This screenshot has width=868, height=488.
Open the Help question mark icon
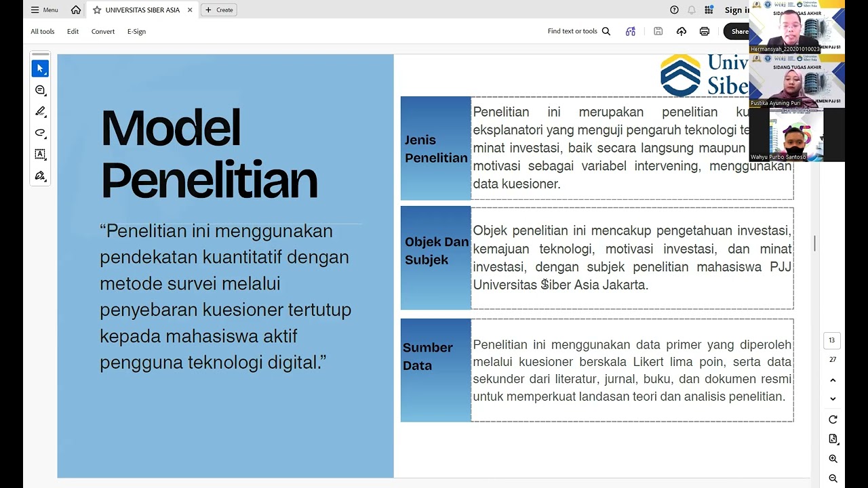pos(674,10)
